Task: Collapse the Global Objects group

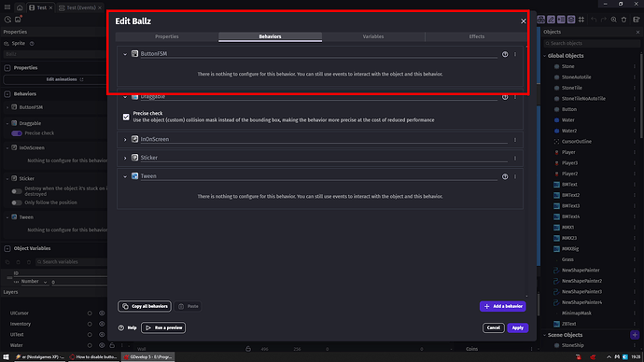Action: coord(545,56)
